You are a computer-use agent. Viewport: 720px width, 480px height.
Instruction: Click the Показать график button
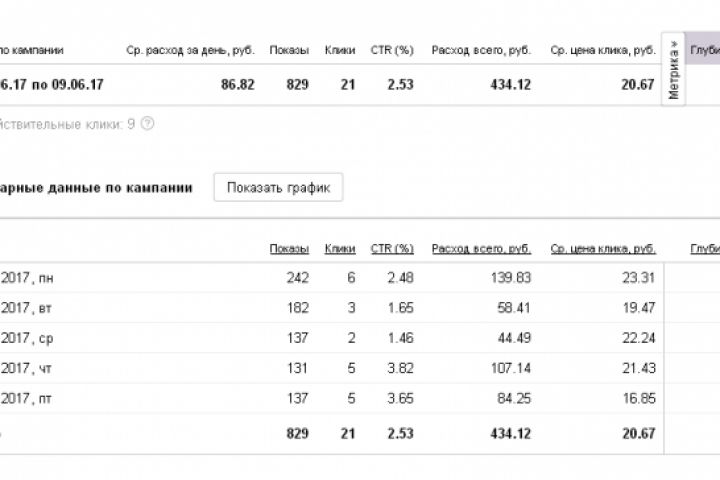click(x=278, y=187)
